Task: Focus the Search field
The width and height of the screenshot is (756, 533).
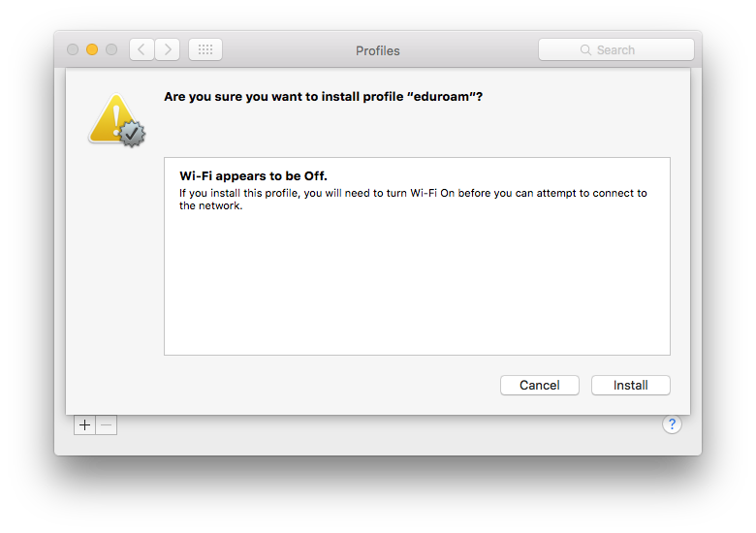Action: click(x=616, y=49)
